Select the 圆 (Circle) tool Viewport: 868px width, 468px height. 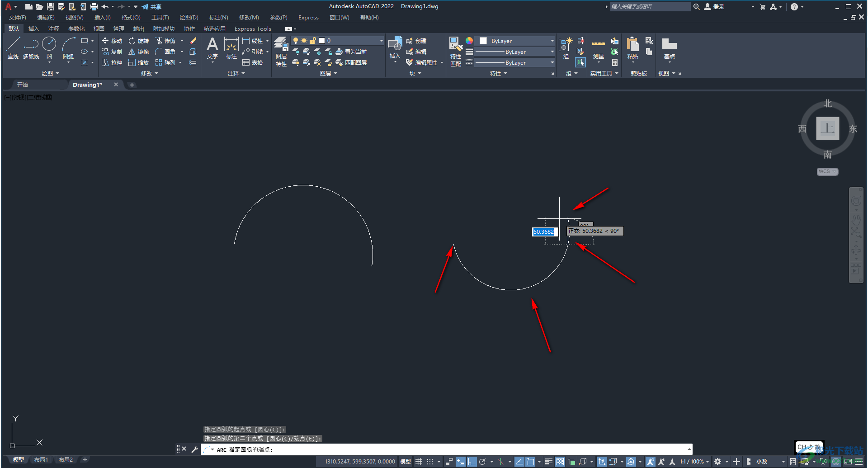point(49,48)
